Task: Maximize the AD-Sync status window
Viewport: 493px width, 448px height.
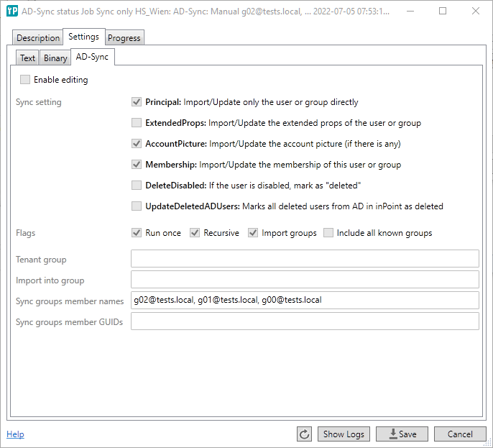Action: coord(442,11)
